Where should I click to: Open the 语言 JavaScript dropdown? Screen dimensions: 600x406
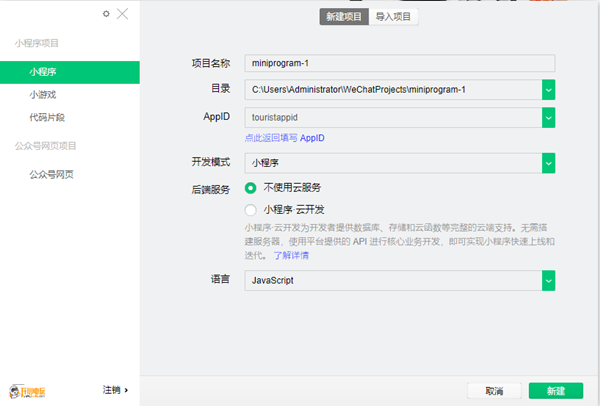click(548, 281)
